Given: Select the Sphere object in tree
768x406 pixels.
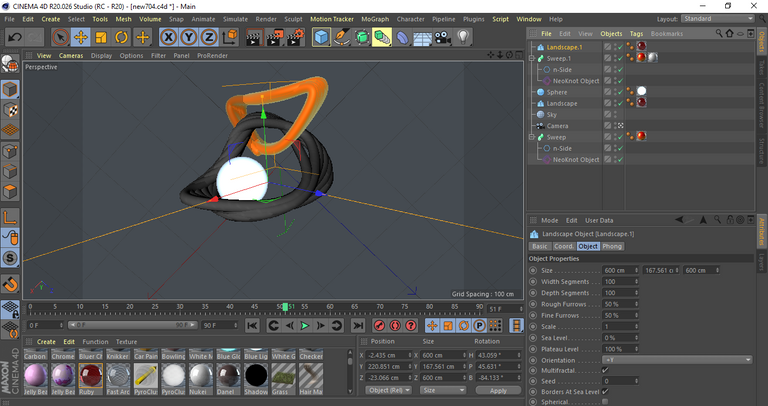Looking at the screenshot, I should (557, 92).
